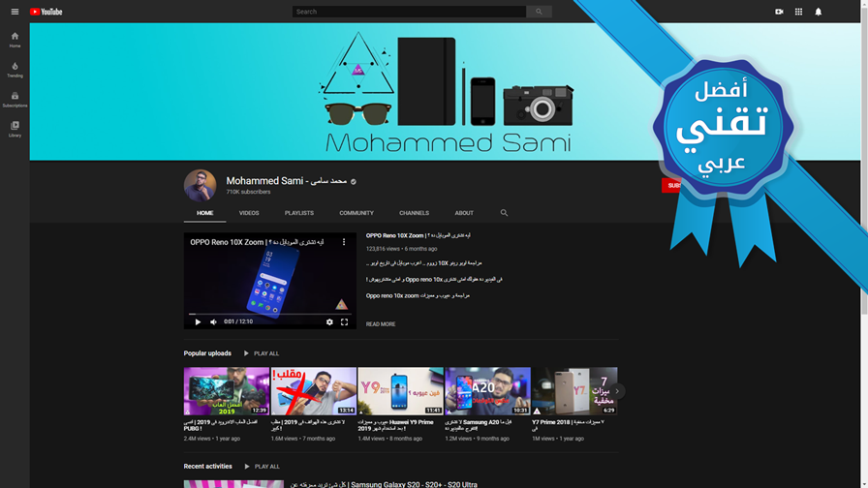Open the Trending sidebar section
Screen dimensions: 868x488
(15, 70)
